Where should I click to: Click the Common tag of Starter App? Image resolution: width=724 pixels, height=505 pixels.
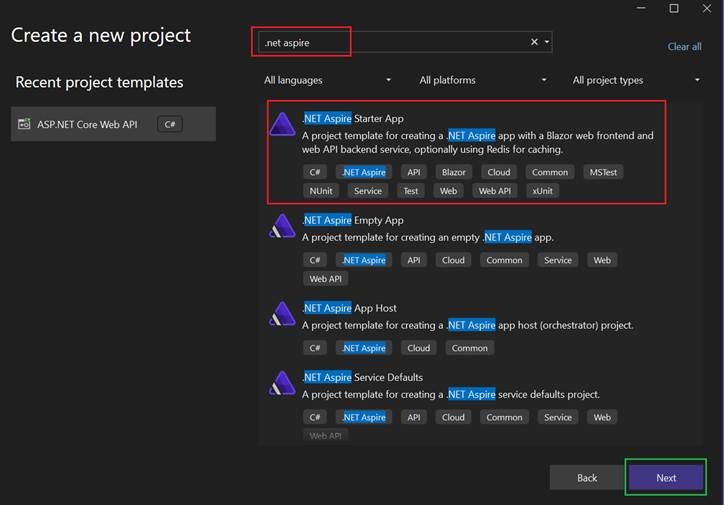pos(550,172)
